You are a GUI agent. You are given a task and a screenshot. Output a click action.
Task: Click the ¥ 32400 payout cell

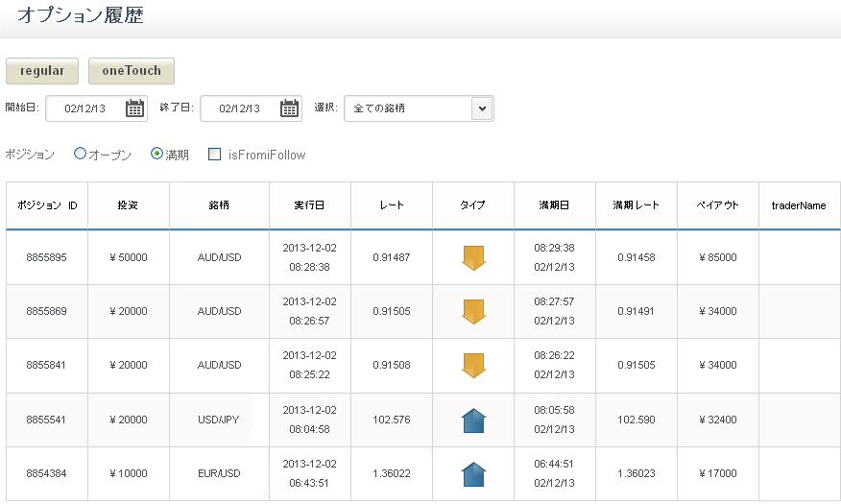(x=718, y=420)
